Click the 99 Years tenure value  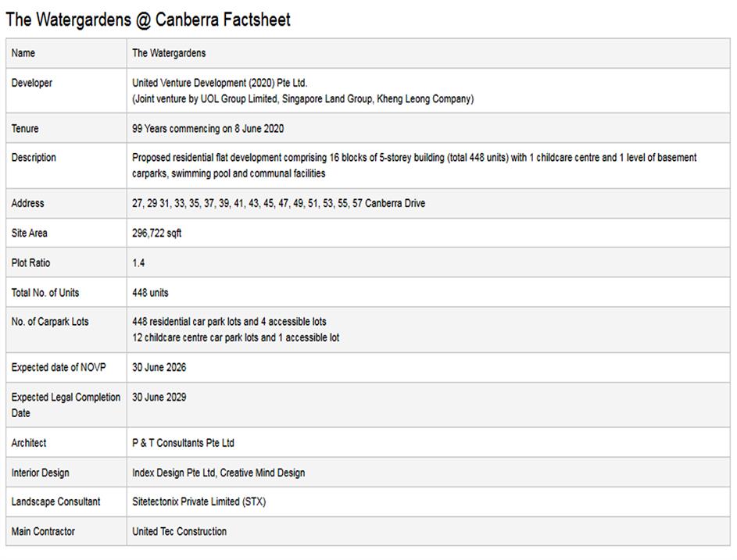[x=208, y=128]
